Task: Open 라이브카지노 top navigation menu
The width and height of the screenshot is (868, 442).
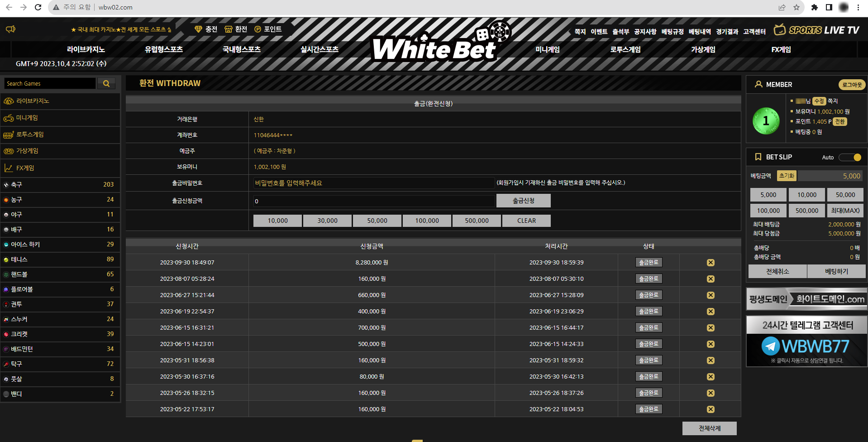Action: (86, 49)
